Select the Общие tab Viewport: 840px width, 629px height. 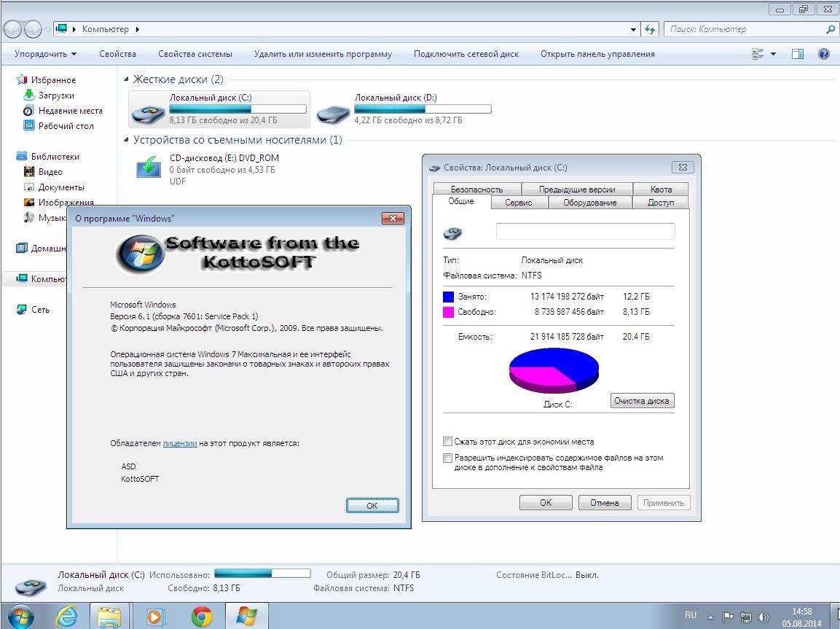461,201
